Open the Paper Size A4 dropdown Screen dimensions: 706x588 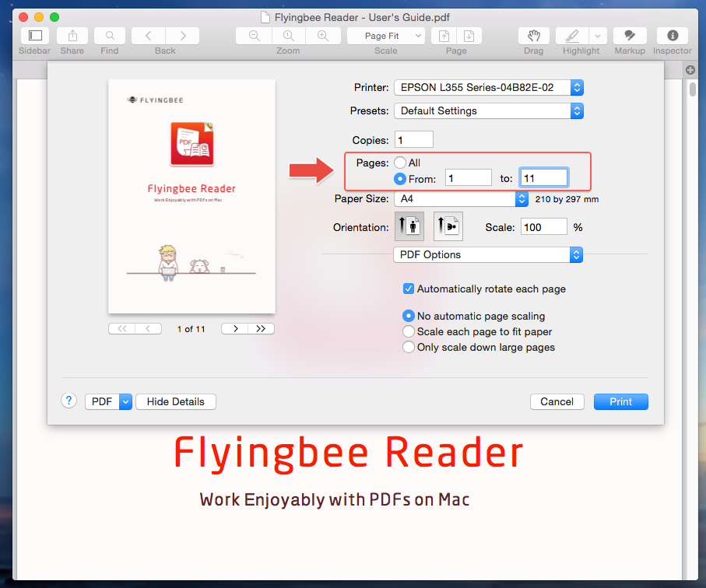[461, 199]
